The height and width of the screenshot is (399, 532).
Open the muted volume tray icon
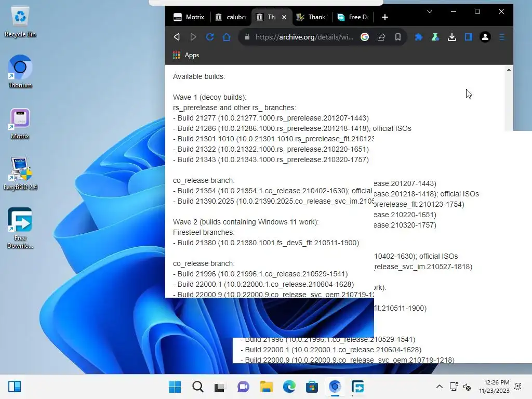[x=467, y=387]
